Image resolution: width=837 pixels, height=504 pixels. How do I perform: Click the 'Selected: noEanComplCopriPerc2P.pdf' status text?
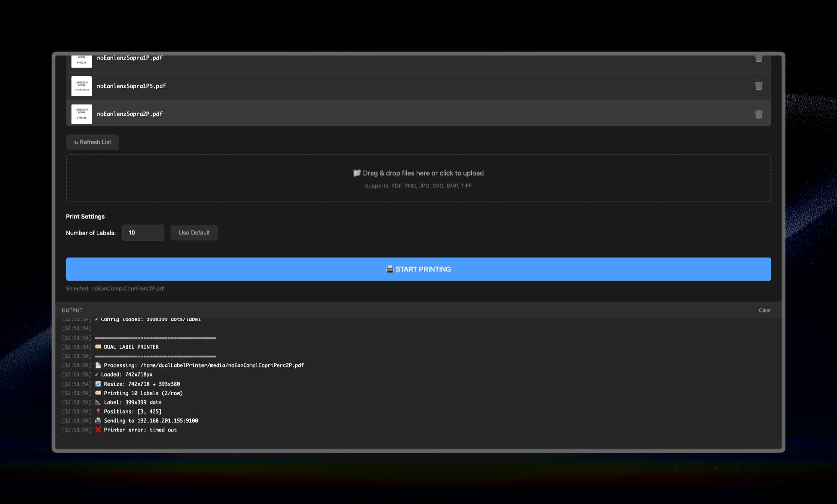(115, 288)
